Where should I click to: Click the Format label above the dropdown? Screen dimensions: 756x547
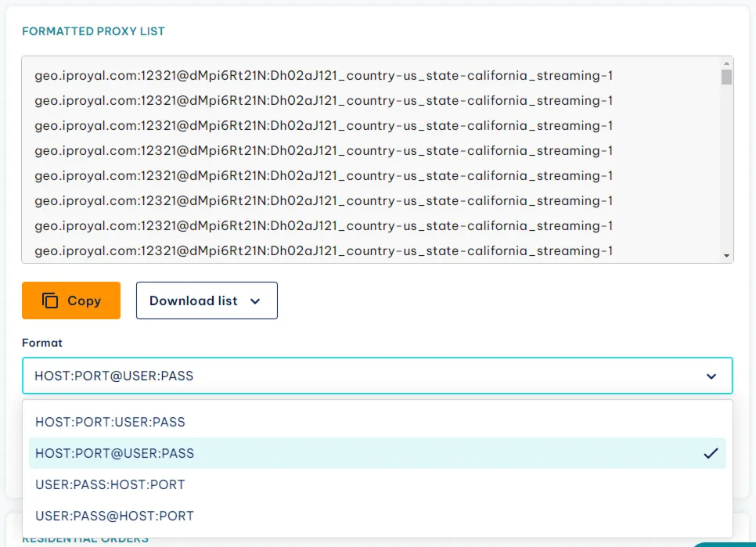[x=42, y=343]
